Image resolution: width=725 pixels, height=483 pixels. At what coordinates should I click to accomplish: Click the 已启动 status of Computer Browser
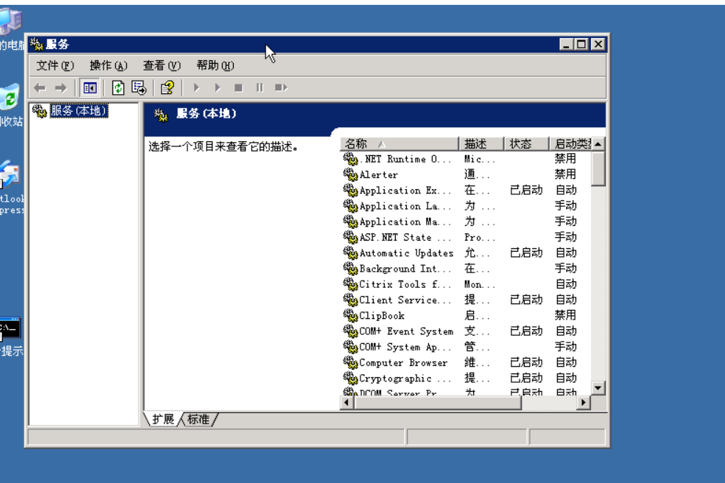[x=526, y=362]
